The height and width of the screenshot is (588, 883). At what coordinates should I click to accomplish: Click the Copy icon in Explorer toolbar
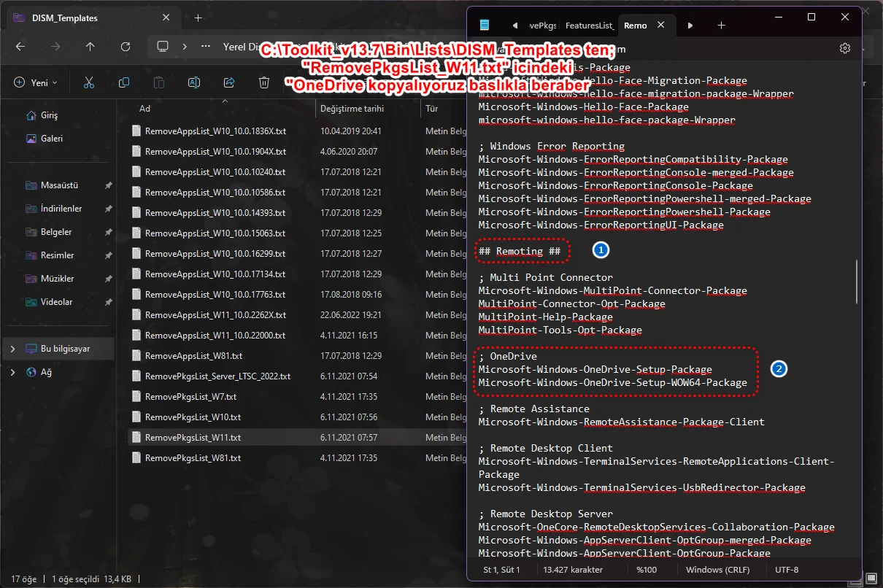point(124,82)
